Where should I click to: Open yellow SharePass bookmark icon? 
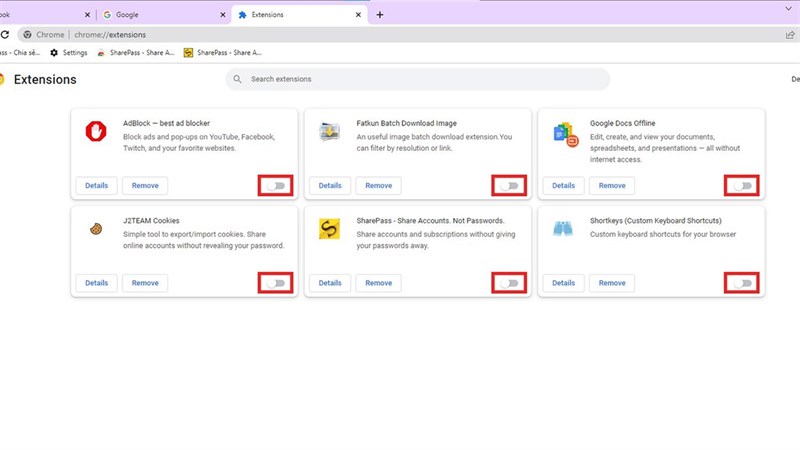188,53
